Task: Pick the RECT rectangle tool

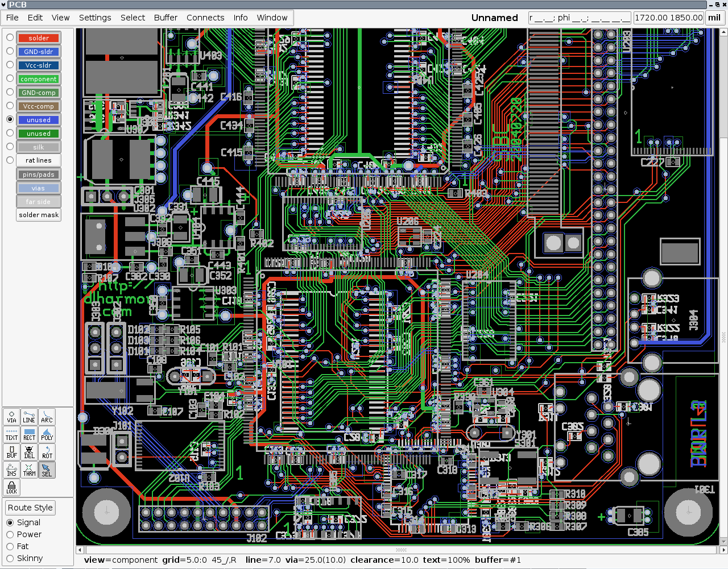Action: (29, 434)
